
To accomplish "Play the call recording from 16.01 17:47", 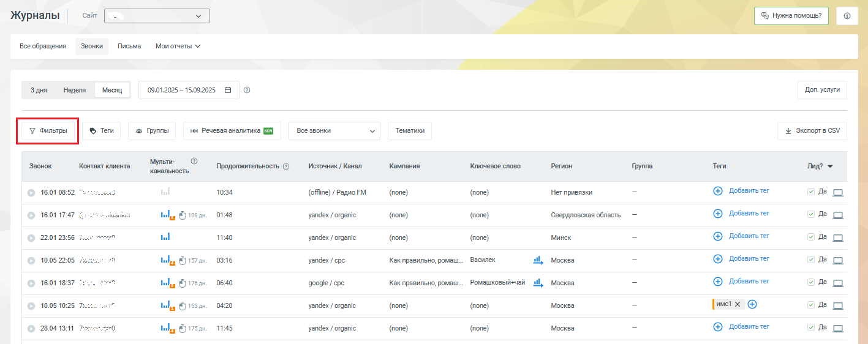I will pyautogui.click(x=31, y=215).
